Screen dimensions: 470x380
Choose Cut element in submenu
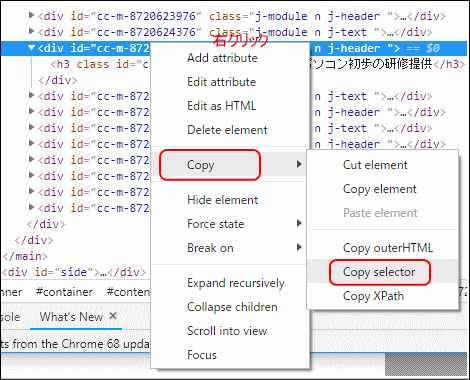375,165
